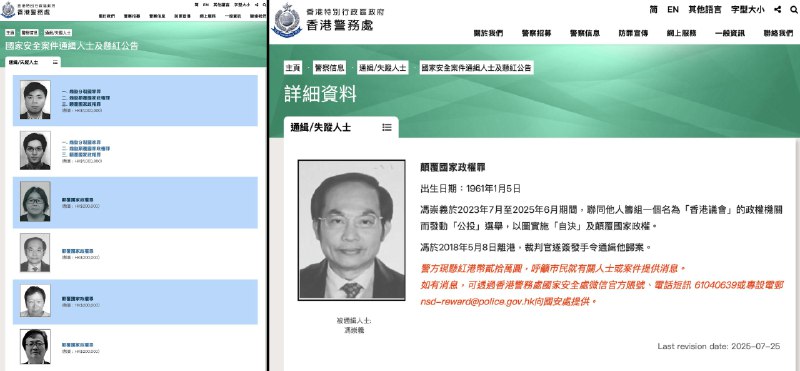Open 字型大小 font size option, right page
The height and width of the screenshot is (371, 800).
point(747,9)
